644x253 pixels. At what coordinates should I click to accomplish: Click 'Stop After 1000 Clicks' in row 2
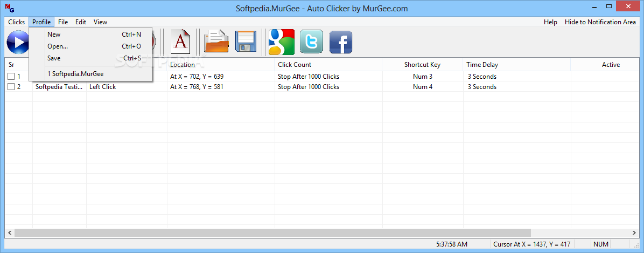(x=309, y=87)
